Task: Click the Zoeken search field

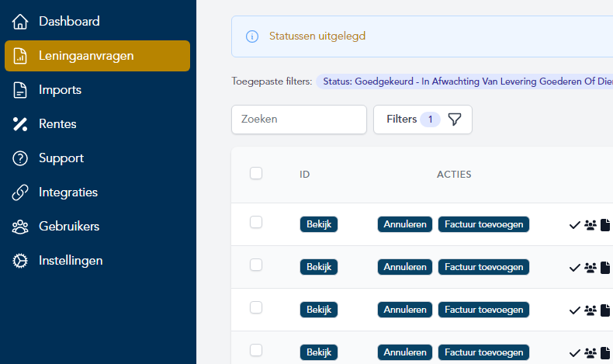Action: [299, 120]
